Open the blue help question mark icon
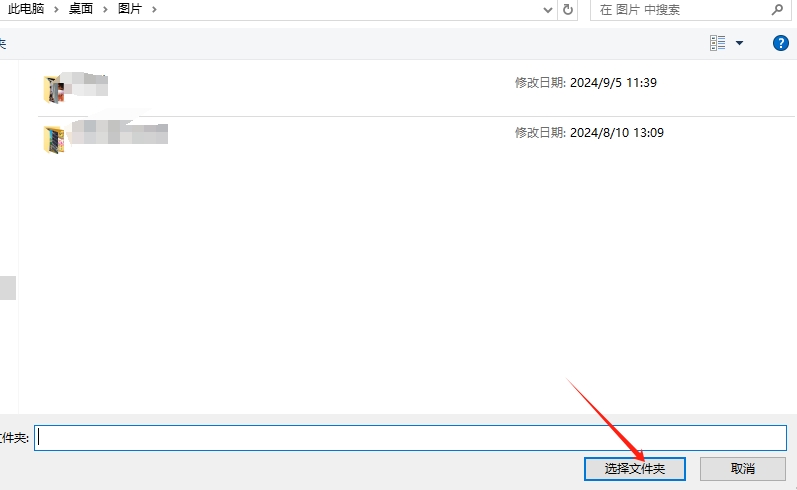Viewport: 797px width, 490px height. coord(781,43)
